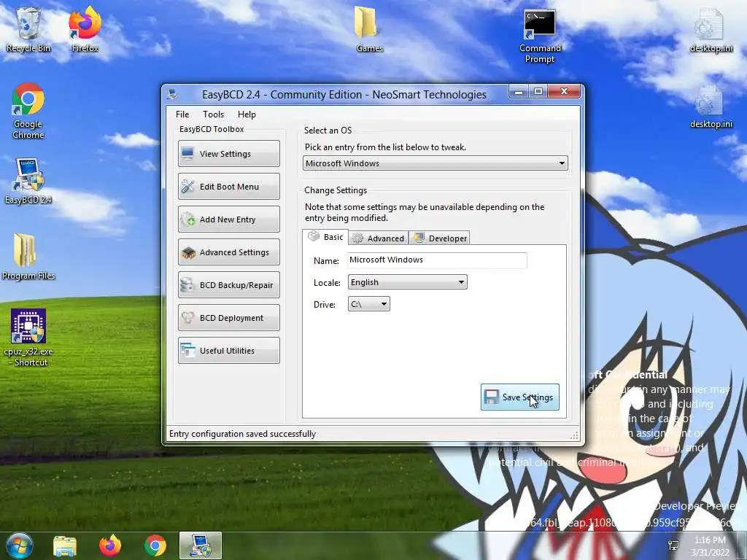Select the Firefox desktop shortcut
Image resolution: width=747 pixels, height=560 pixels.
(85, 29)
